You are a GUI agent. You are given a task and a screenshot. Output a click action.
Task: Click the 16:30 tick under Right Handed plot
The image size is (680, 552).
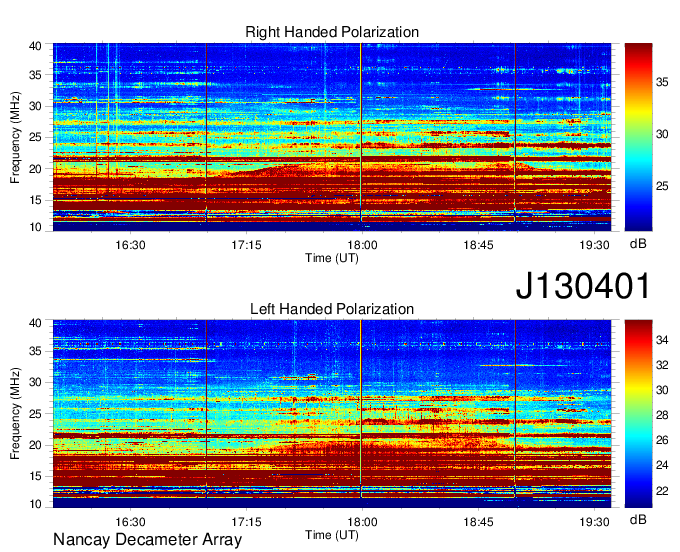[130, 245]
